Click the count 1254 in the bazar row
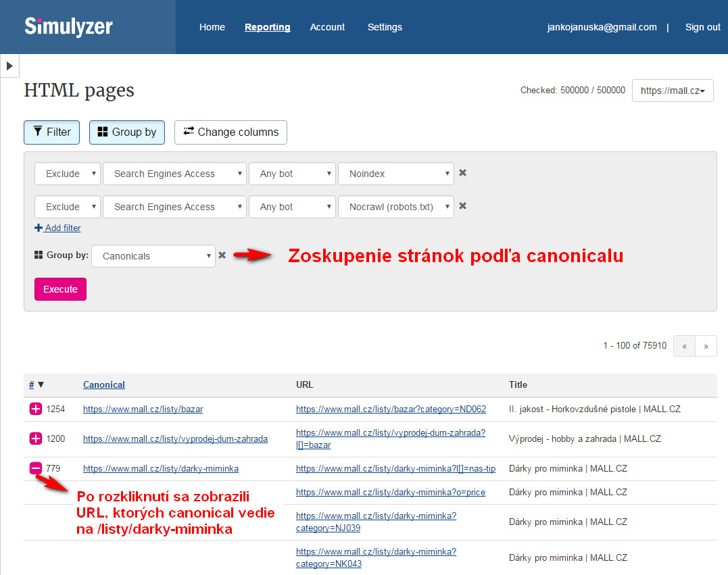728x575 pixels. [x=55, y=409]
